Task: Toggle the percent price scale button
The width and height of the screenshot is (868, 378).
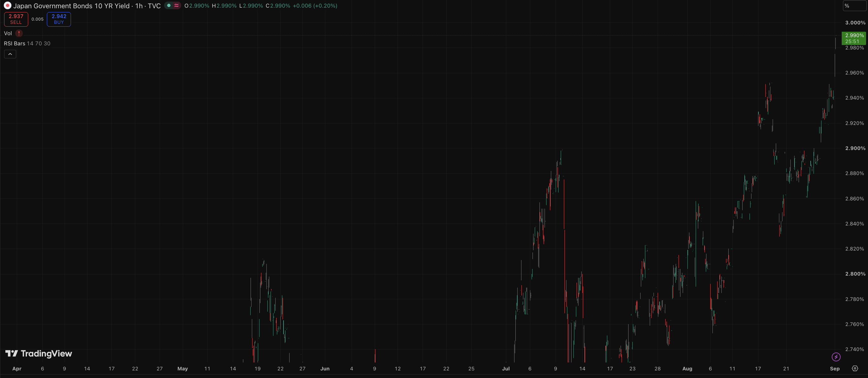Action: (854, 6)
